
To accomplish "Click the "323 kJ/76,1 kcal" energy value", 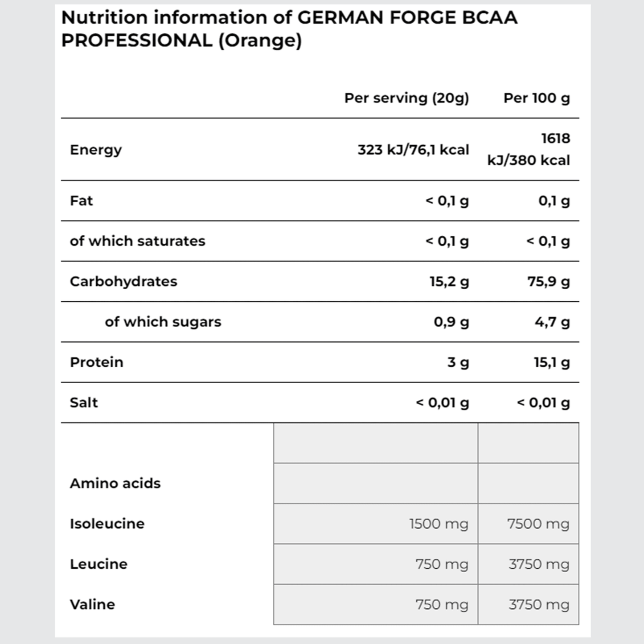I will click(x=413, y=150).
